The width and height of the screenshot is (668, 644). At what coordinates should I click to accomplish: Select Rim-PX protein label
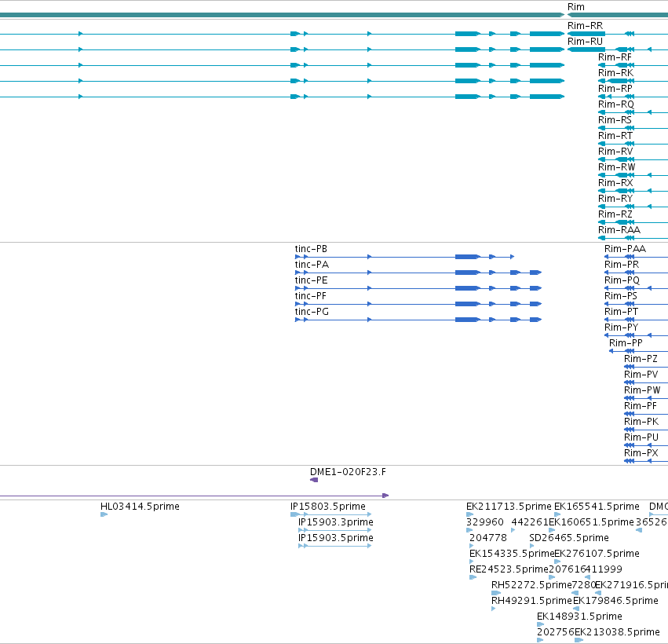click(x=641, y=453)
